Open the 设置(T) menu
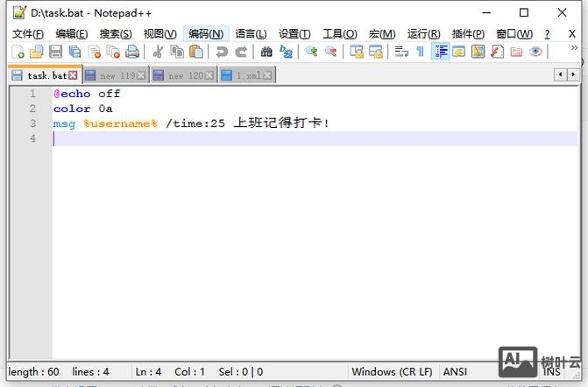The height and width of the screenshot is (387, 588). pyautogui.click(x=294, y=34)
